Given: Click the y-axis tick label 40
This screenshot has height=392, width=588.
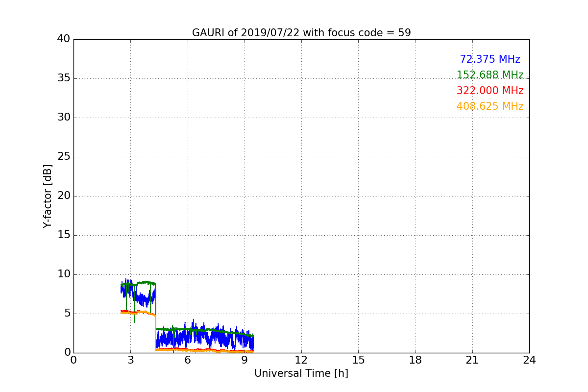Looking at the screenshot, I should click(64, 39).
